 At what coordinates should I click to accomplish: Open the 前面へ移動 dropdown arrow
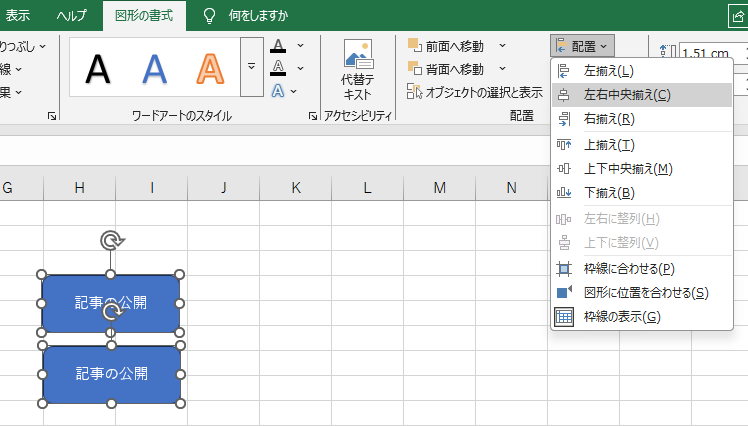click(x=502, y=45)
